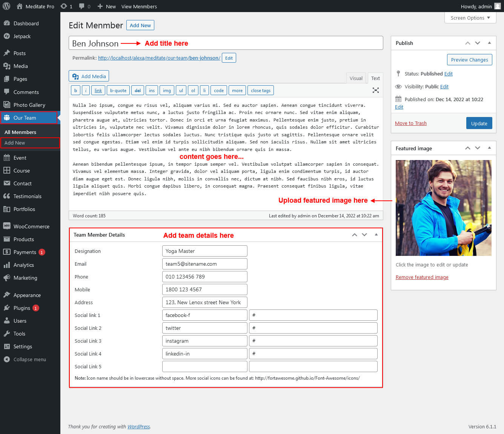Expand Screen Options dropdown
504x434 pixels.
[x=470, y=18]
